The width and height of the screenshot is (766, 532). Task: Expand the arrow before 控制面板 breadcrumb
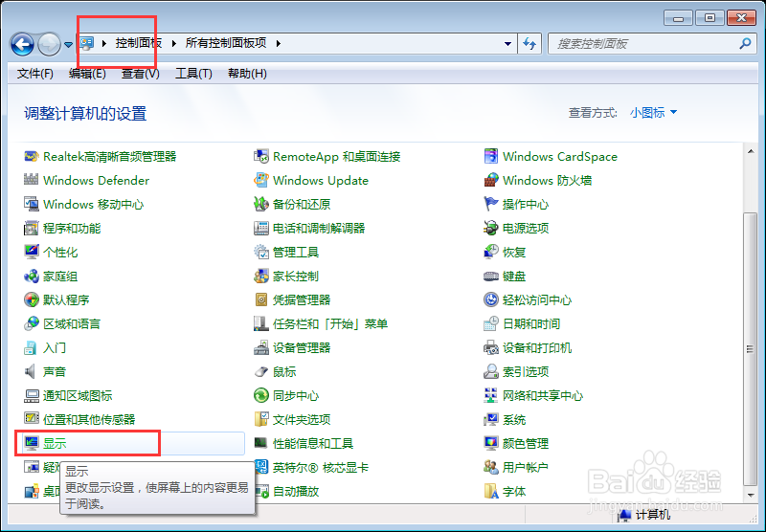104,43
